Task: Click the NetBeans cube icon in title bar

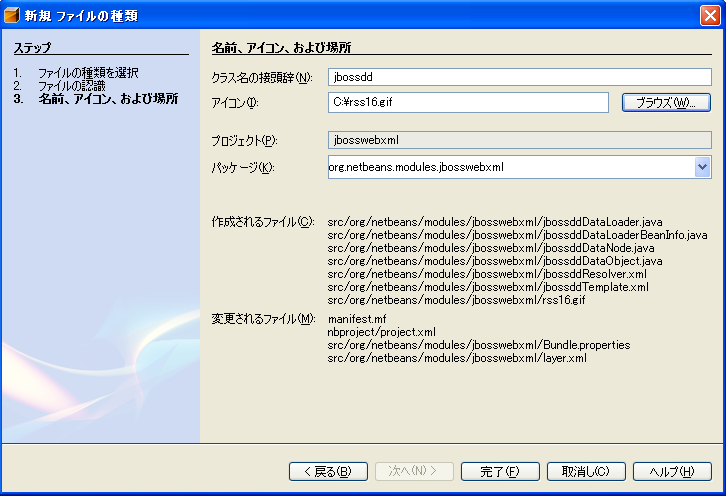Action: pyautogui.click(x=12, y=15)
